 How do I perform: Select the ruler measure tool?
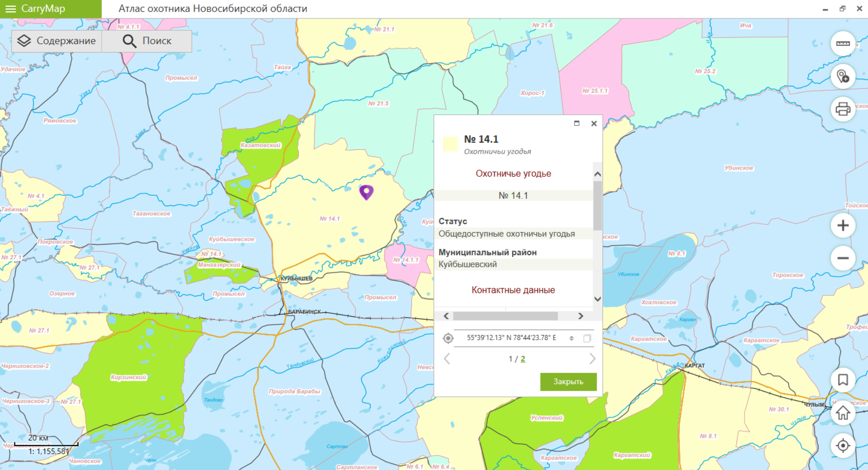tap(843, 44)
